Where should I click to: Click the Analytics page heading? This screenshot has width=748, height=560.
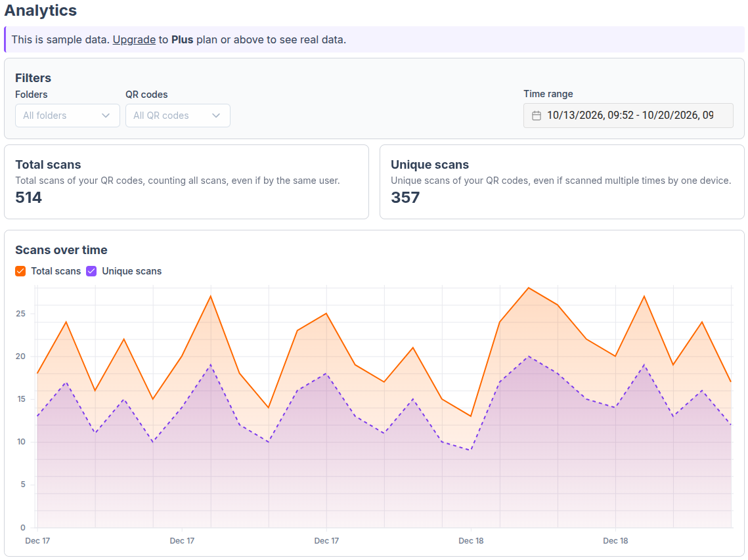tap(41, 10)
